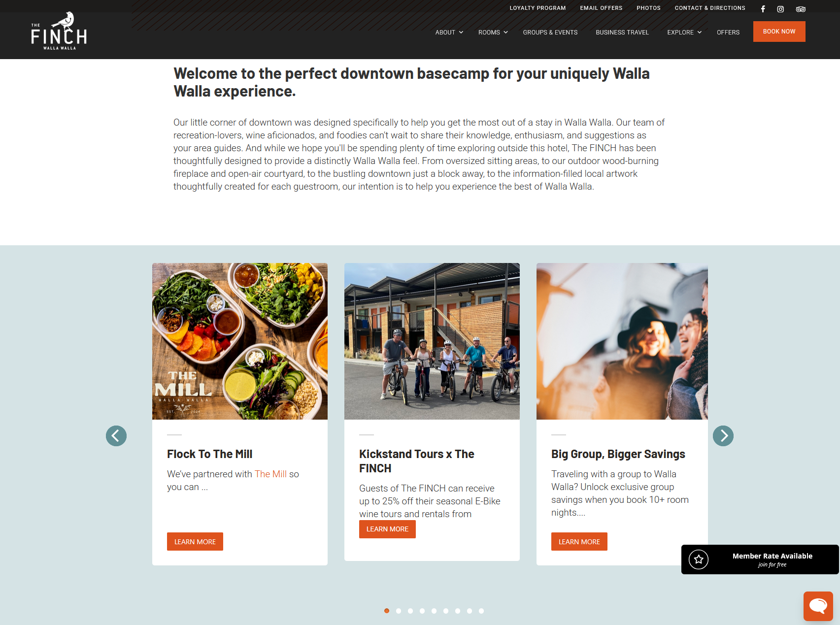Viewport: 840px width, 625px height.
Task: Click the Book Now button
Action: click(779, 32)
